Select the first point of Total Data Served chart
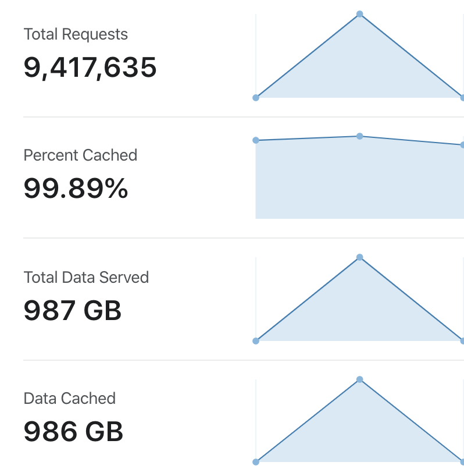The height and width of the screenshot is (476, 464). point(256,341)
